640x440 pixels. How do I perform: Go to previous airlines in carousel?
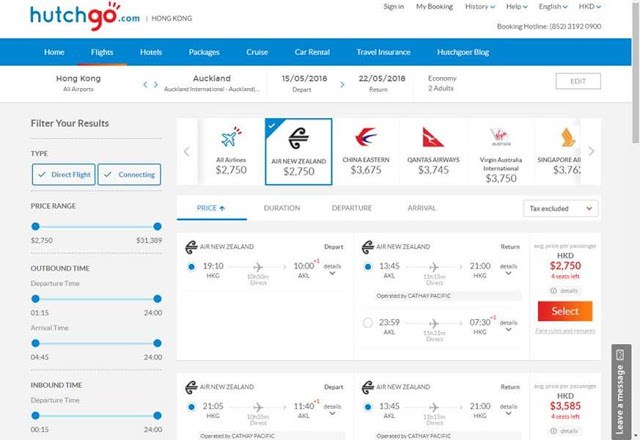[187, 151]
